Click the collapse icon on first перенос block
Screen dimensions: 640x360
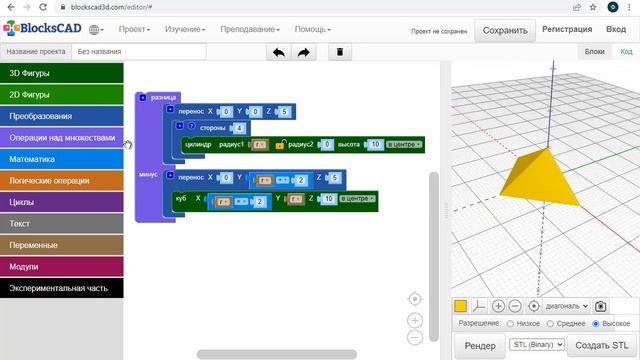pyautogui.click(x=170, y=109)
